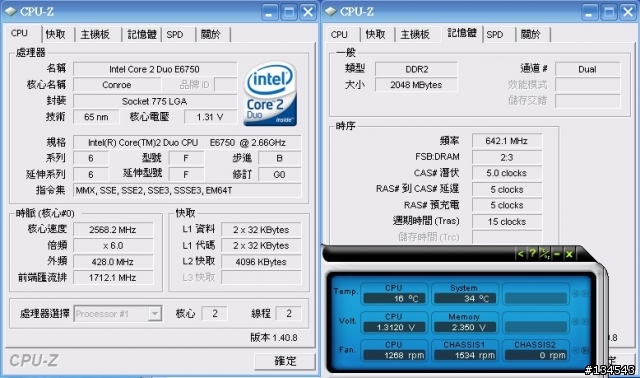Click the revision value 'G0'

(x=279, y=175)
